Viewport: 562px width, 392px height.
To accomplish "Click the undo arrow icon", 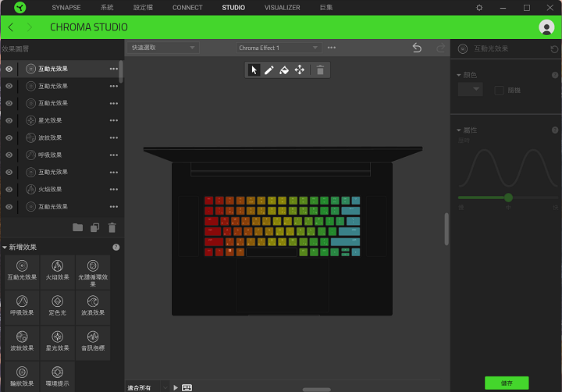I will pyautogui.click(x=417, y=48).
